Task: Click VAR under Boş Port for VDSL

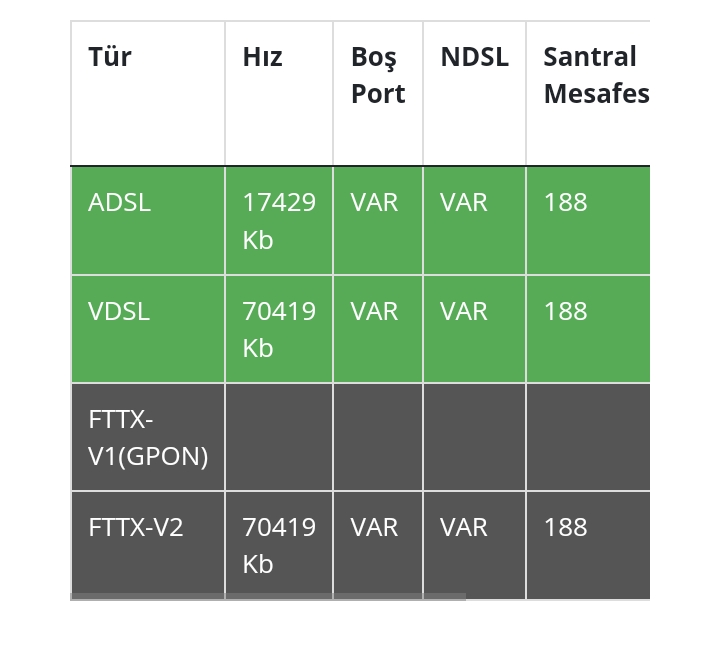Action: click(x=374, y=311)
